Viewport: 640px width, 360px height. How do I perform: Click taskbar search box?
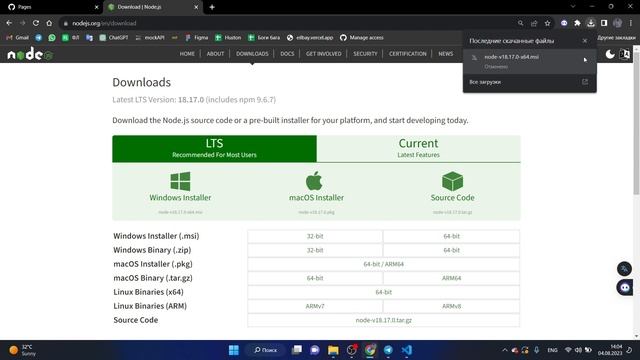pyautogui.click(x=266, y=350)
